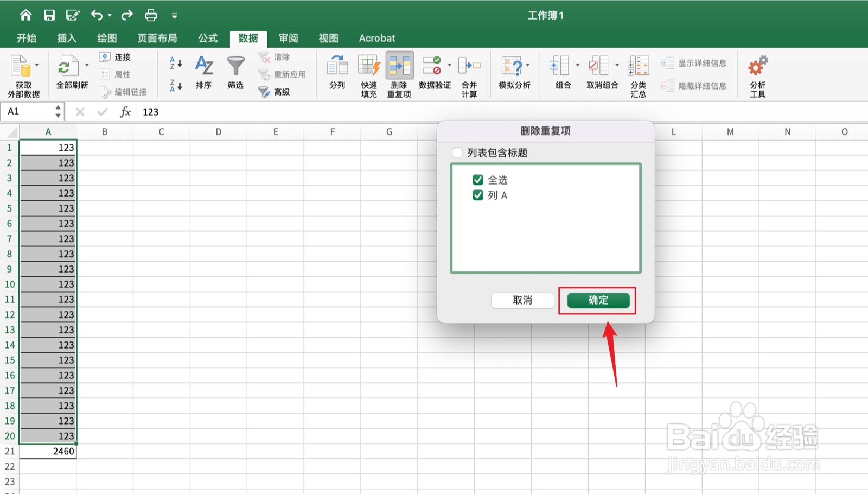Switch to the 公式 ribbon tab

[208, 38]
